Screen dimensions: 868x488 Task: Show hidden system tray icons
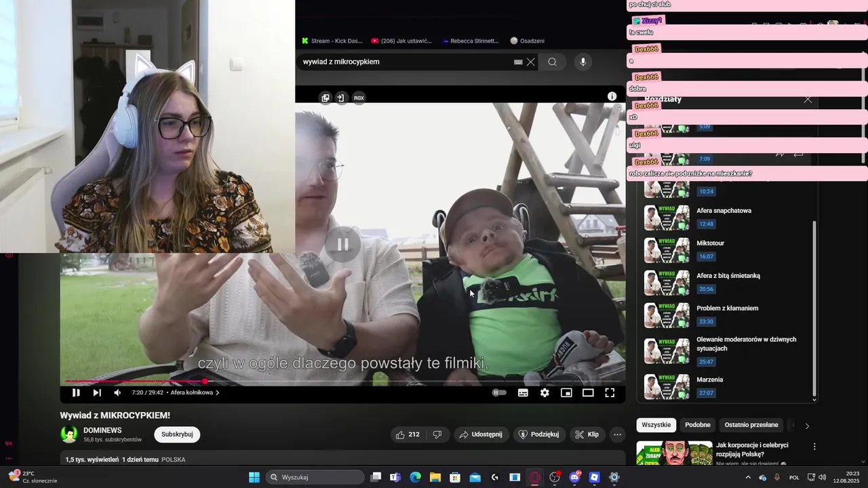pyautogui.click(x=748, y=477)
